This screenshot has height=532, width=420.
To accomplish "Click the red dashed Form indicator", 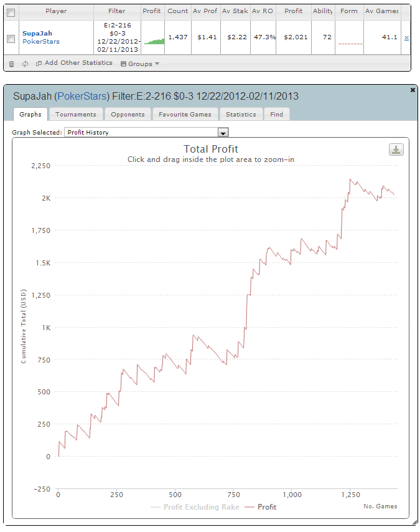I will (350, 44).
